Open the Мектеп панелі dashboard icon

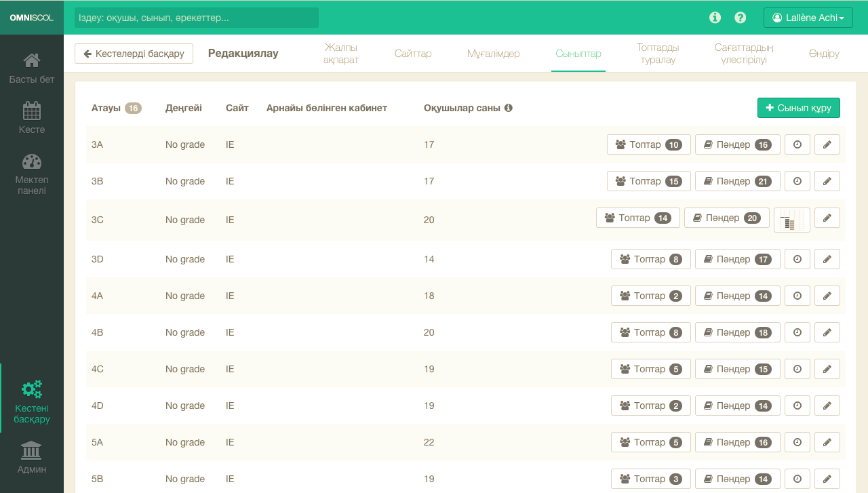[x=32, y=161]
